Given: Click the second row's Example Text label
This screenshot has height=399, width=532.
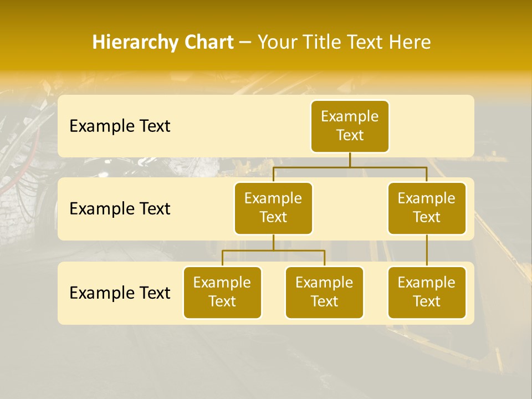Looking at the screenshot, I should (120, 209).
